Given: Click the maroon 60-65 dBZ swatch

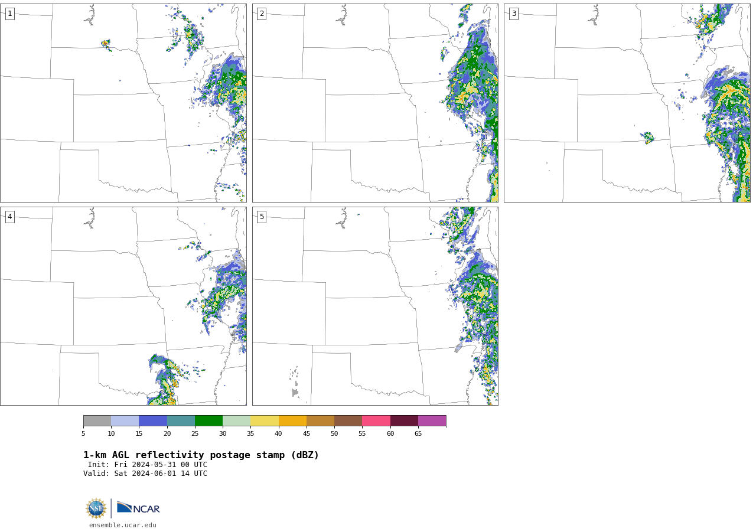Looking at the screenshot, I should point(404,420).
